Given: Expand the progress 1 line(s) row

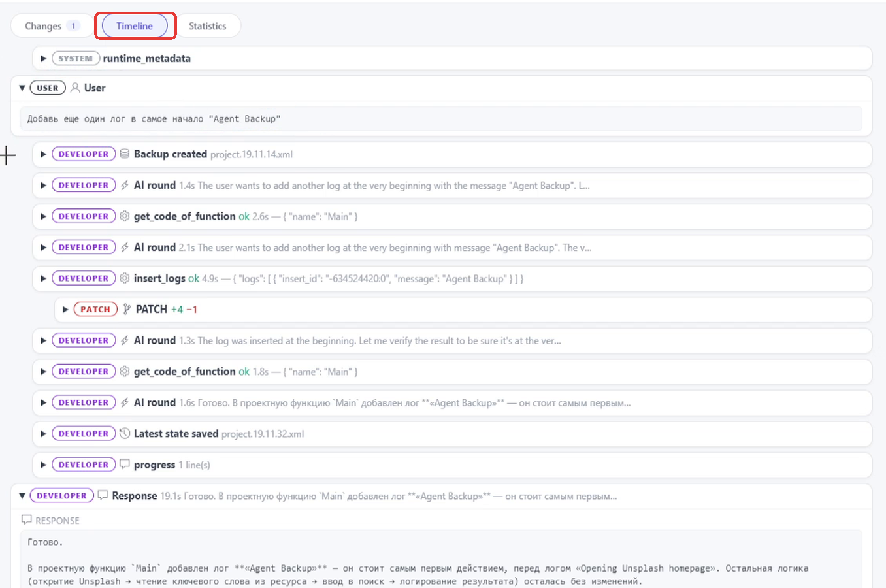Looking at the screenshot, I should (43, 465).
